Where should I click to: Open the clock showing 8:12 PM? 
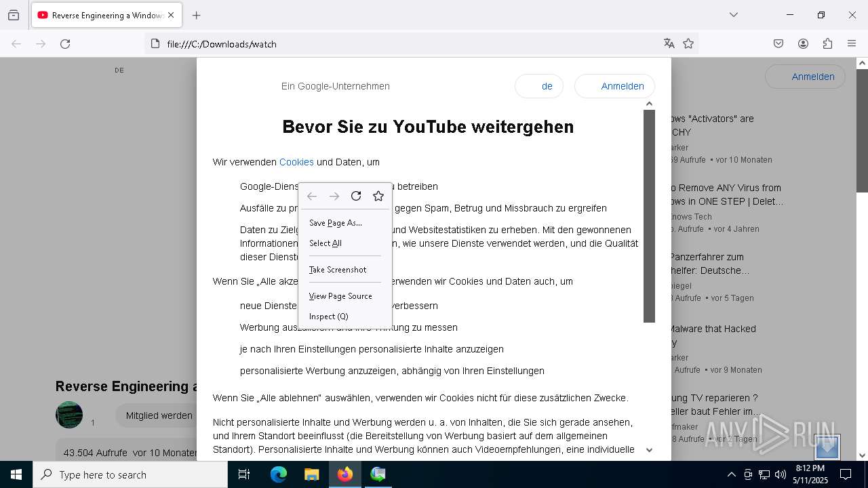[810, 474]
